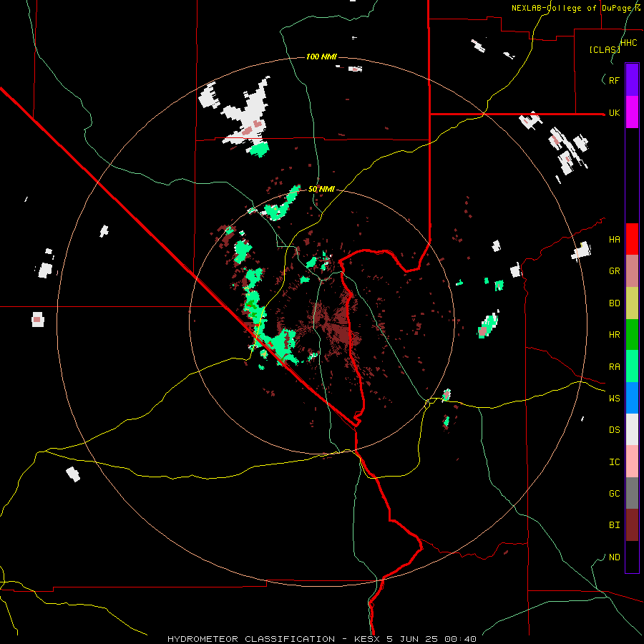Click the "BD" legend label
This screenshot has height=644, width=644.
pos(614,303)
